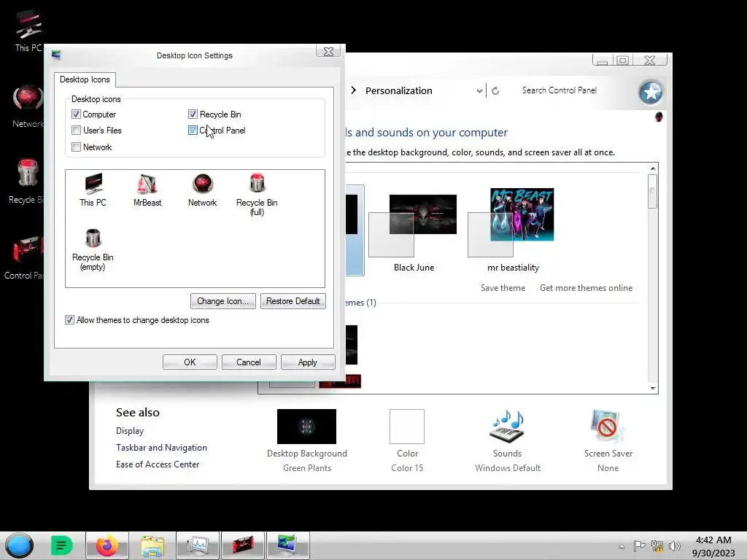Click the star help icon in Personalization
Viewport: 747px width, 560px height.
(651, 92)
